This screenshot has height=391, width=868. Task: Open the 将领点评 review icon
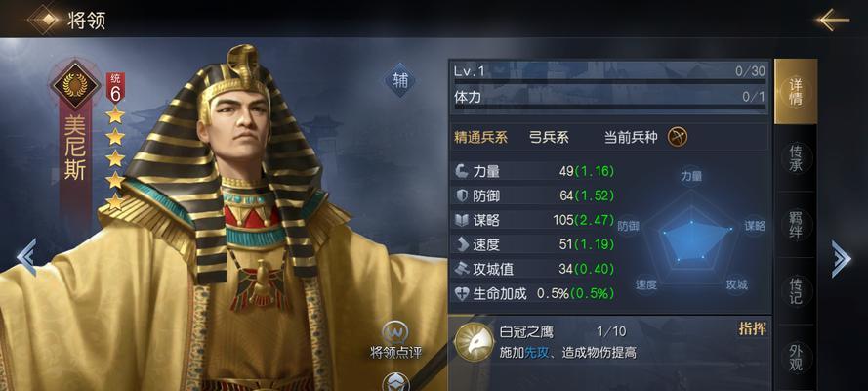point(395,333)
